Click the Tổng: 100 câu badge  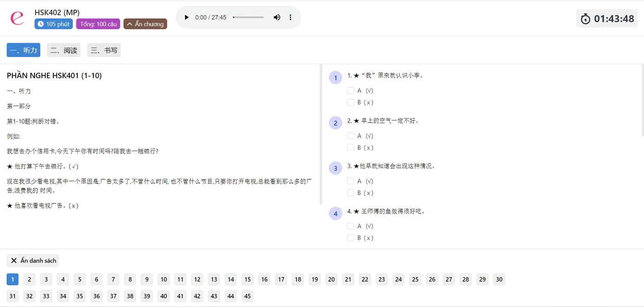pos(98,24)
